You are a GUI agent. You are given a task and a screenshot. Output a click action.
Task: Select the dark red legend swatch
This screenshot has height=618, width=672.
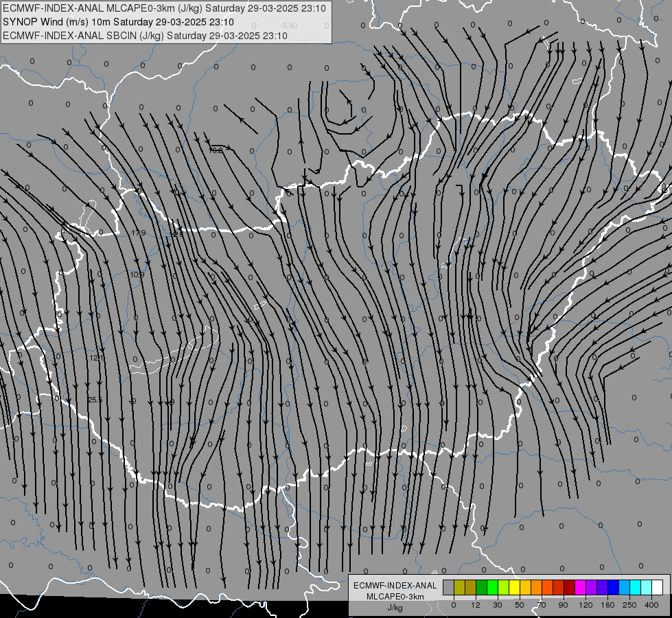570,587
